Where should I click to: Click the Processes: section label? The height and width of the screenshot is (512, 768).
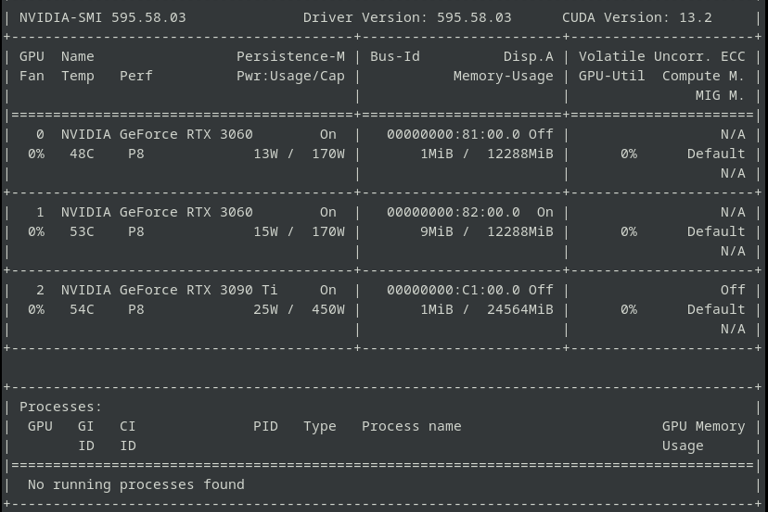pos(61,407)
